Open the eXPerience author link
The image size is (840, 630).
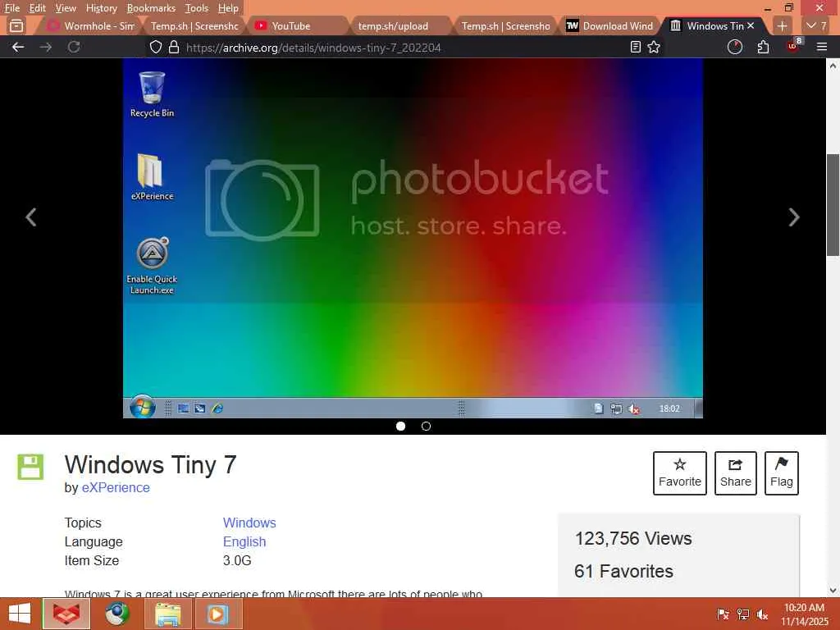click(116, 487)
